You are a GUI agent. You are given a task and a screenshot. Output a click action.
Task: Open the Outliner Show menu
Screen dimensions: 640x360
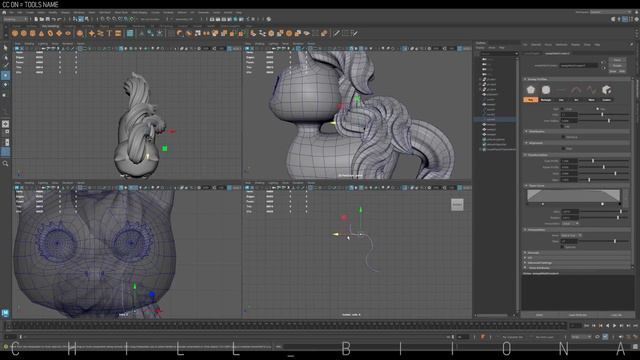pyautogui.click(x=492, y=48)
